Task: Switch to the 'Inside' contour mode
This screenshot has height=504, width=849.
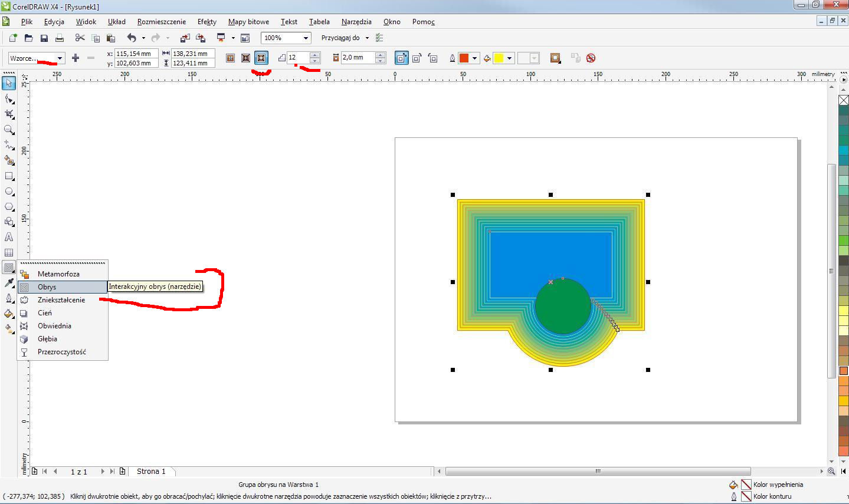Action: [x=245, y=58]
